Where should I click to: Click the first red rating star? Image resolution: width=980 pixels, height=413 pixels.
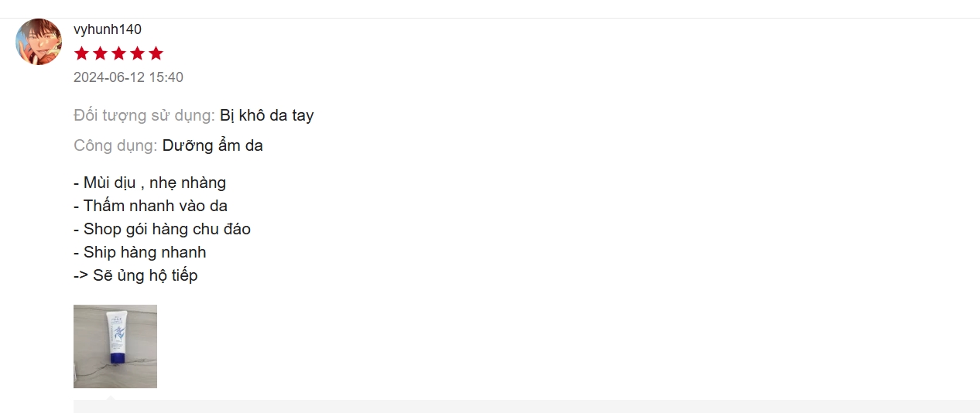pyautogui.click(x=81, y=53)
